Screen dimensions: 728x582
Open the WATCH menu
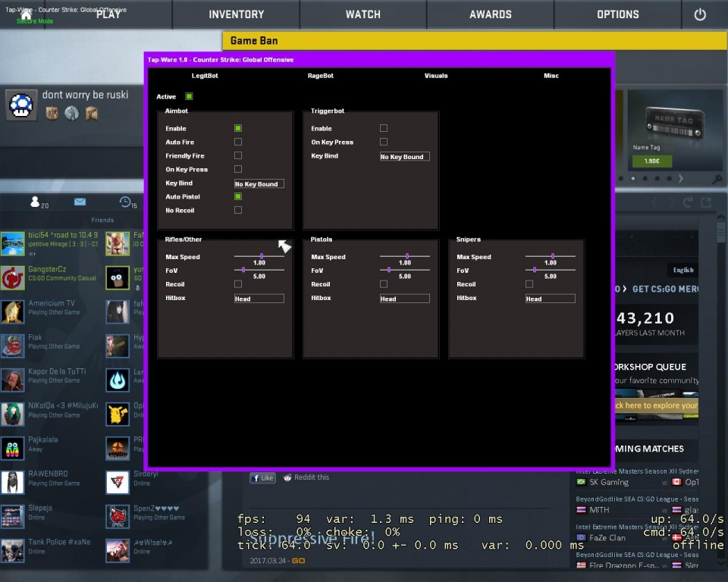pyautogui.click(x=363, y=14)
